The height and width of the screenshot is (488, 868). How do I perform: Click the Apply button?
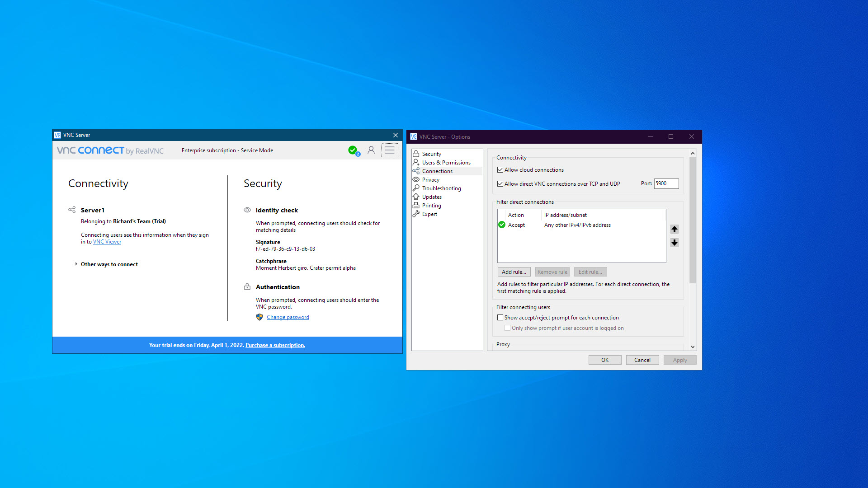point(680,360)
